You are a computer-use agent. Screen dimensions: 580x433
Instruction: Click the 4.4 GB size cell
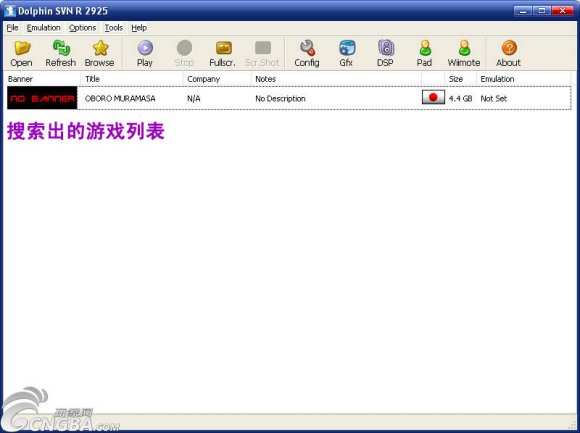pyautogui.click(x=461, y=99)
